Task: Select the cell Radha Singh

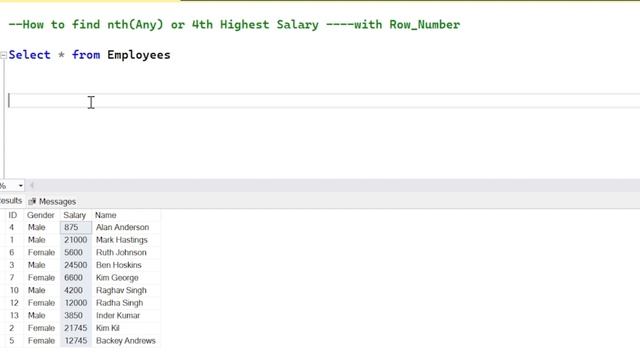Action: (x=120, y=303)
